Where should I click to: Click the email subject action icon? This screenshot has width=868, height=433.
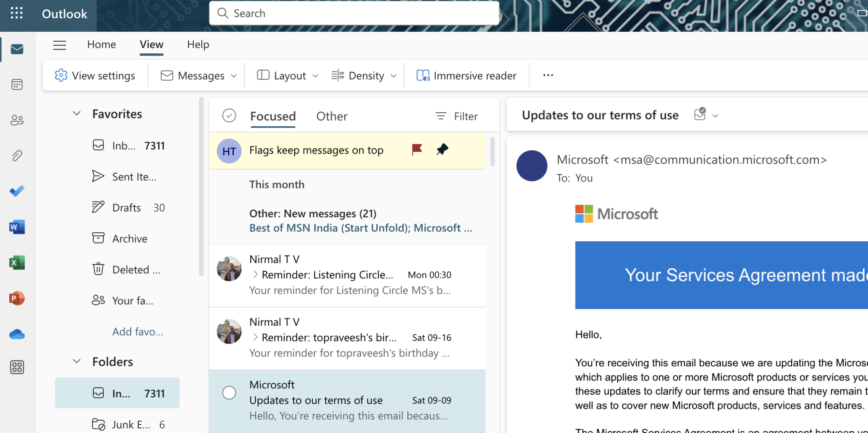(700, 114)
